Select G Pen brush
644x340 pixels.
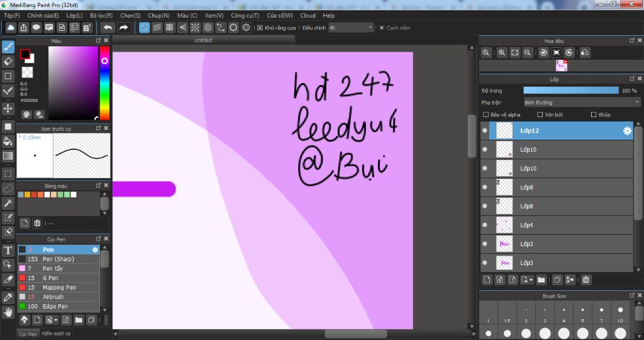tap(58, 278)
